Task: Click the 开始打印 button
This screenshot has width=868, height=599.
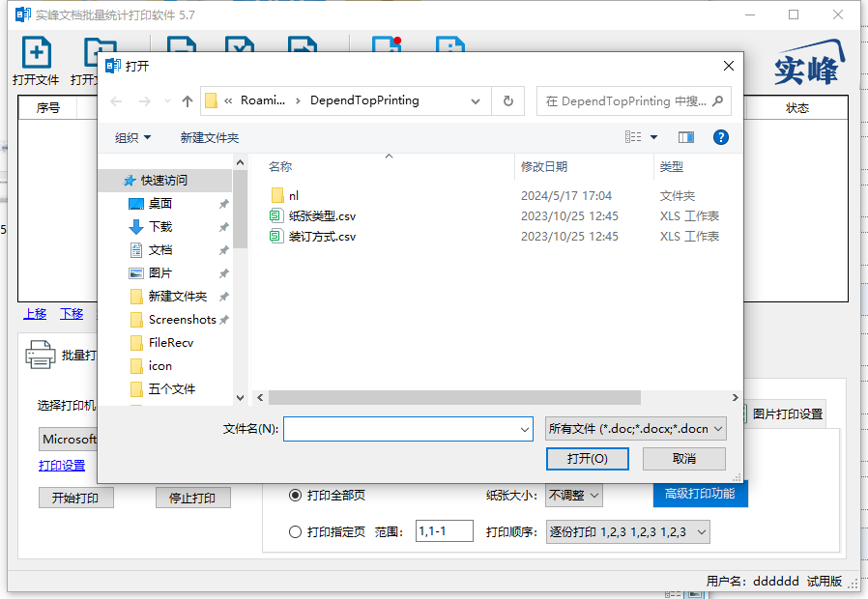Action: (75, 498)
